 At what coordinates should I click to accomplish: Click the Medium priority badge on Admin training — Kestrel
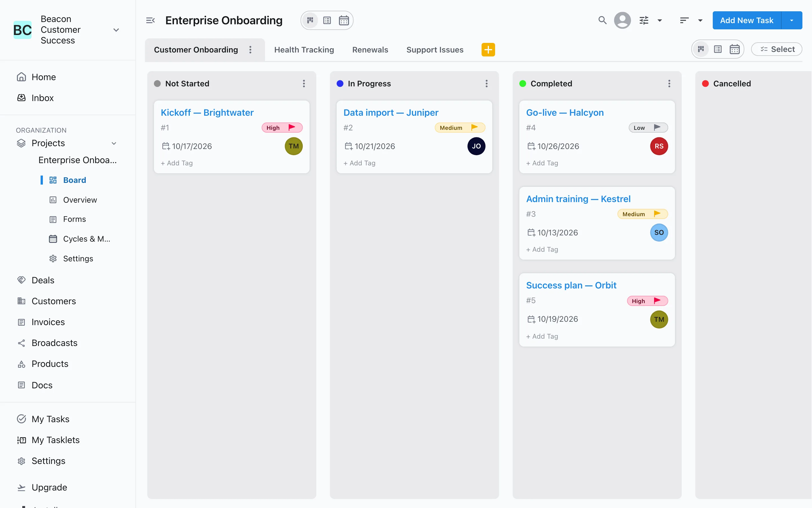point(642,214)
